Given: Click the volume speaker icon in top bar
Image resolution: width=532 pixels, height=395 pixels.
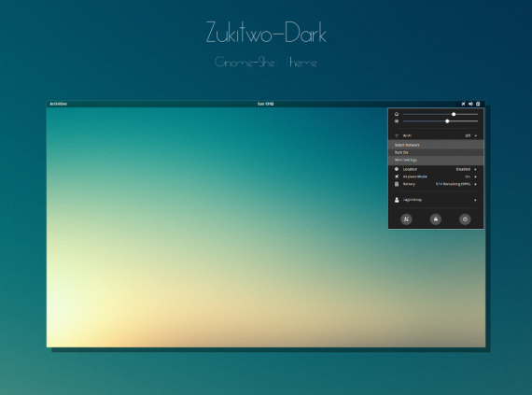Looking at the screenshot, I should click(470, 104).
